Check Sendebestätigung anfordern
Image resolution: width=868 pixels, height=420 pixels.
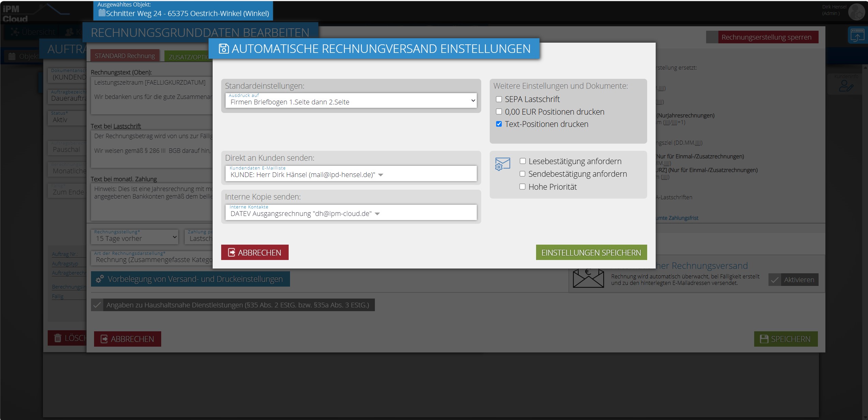pos(522,174)
